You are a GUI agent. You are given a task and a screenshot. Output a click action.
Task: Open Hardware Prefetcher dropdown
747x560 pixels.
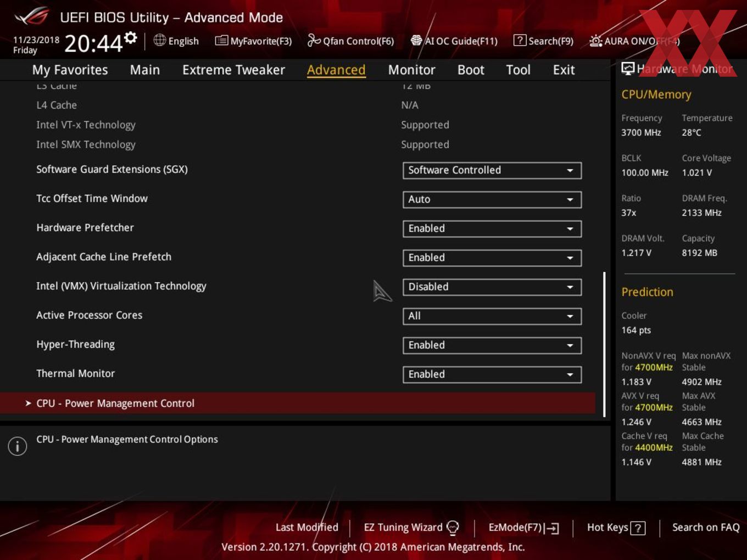tap(492, 228)
